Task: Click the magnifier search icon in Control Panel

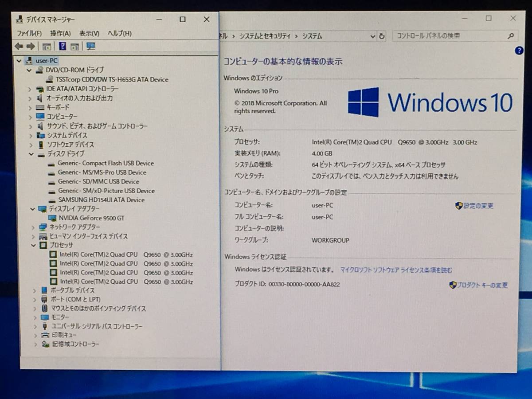Action: click(x=511, y=36)
